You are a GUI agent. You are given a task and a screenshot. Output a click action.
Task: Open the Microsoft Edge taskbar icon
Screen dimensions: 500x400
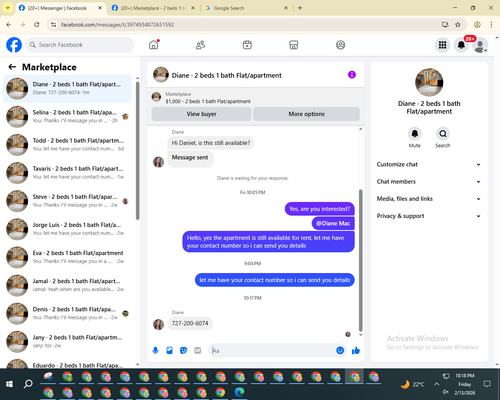pos(239,392)
